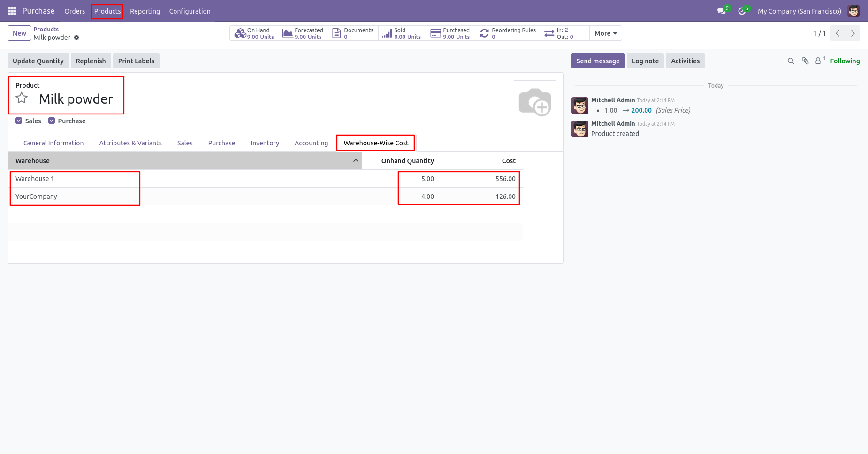The width and height of the screenshot is (868, 454).
Task: Open the conversations chat icon
Action: (721, 11)
